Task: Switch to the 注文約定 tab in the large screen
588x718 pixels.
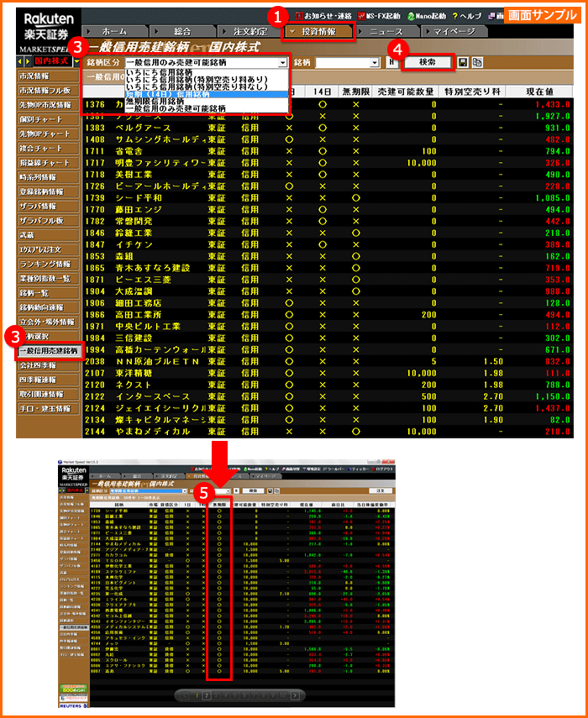Action: tap(250, 32)
